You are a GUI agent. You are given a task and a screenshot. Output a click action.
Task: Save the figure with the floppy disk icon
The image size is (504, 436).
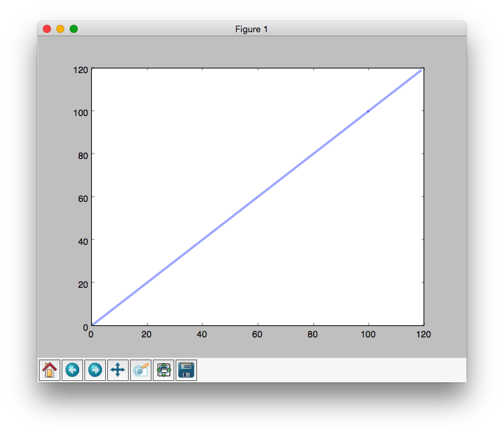pyautogui.click(x=186, y=370)
